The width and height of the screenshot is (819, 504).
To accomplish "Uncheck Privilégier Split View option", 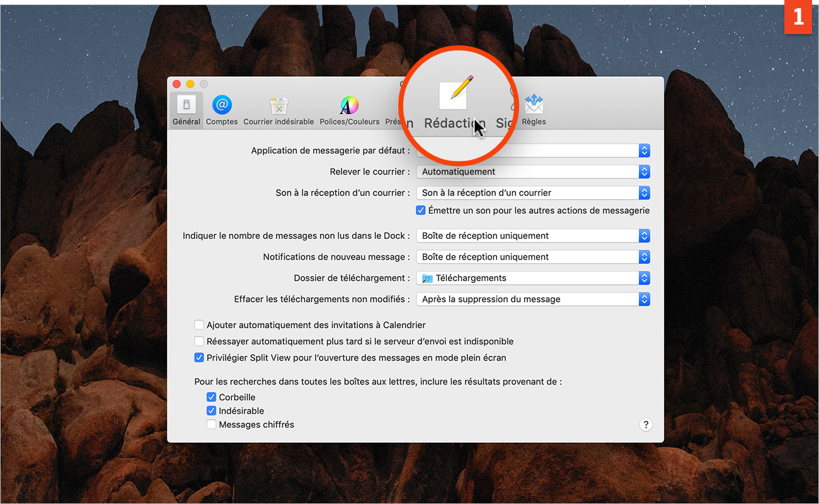I will click(x=199, y=358).
